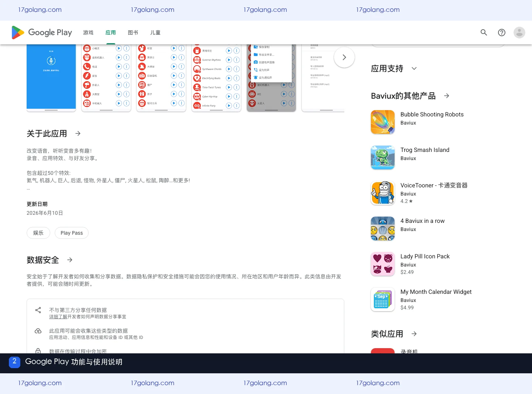Click the Trog Smash Island app icon
This screenshot has height=394, width=532.
[383, 157]
